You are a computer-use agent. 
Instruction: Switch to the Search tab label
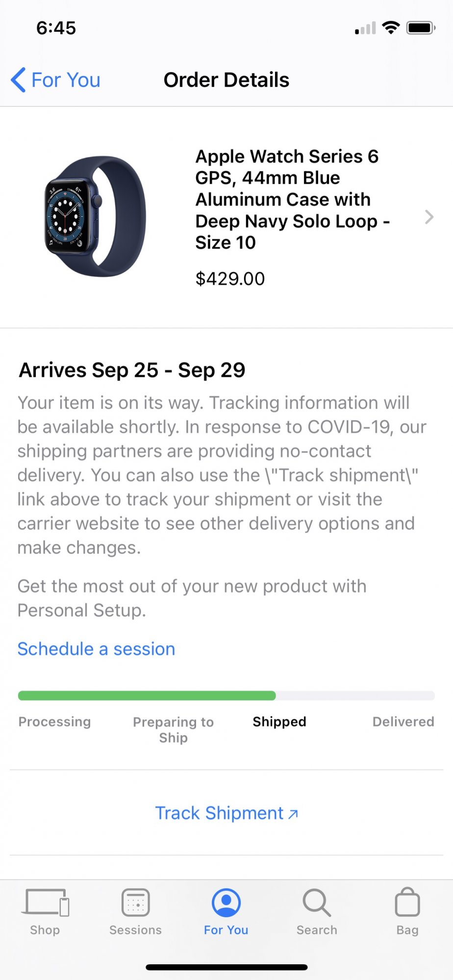point(317,930)
